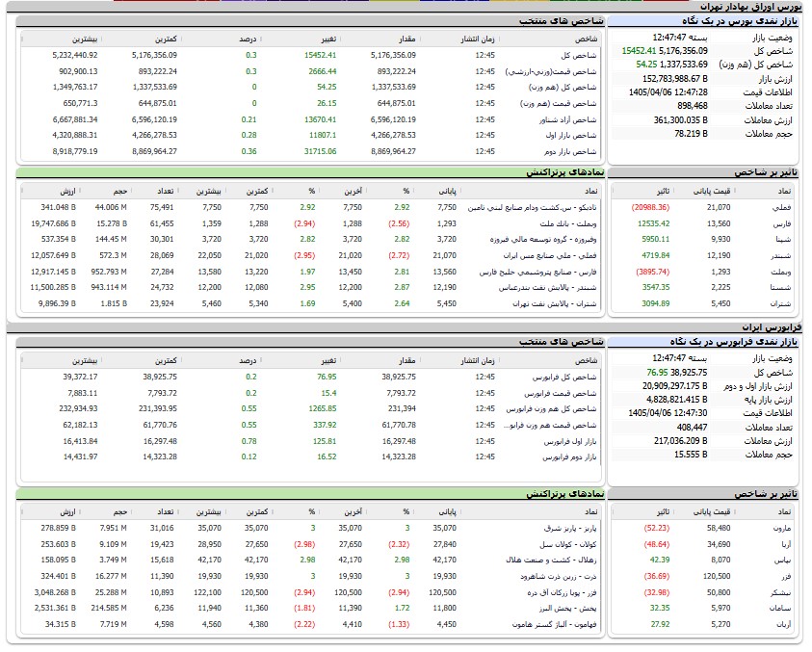Open symbol ذرت - زرین ذرت شاهرود
This screenshot has height=652, width=812.
click(559, 576)
